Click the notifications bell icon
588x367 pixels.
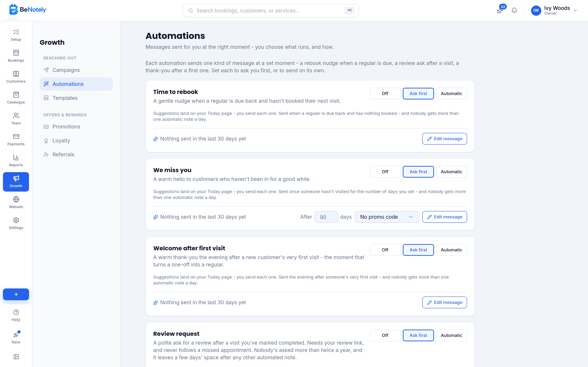tap(514, 10)
